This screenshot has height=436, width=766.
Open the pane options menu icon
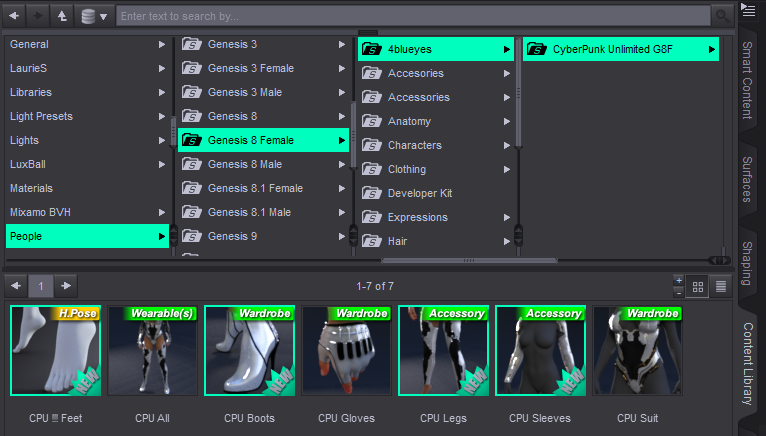coord(748,9)
